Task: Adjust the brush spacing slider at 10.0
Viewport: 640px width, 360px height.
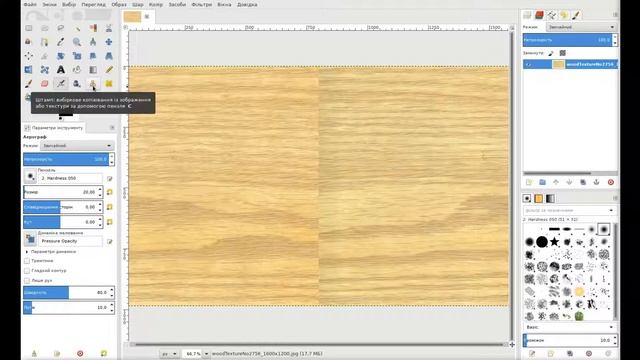Action: (569, 340)
